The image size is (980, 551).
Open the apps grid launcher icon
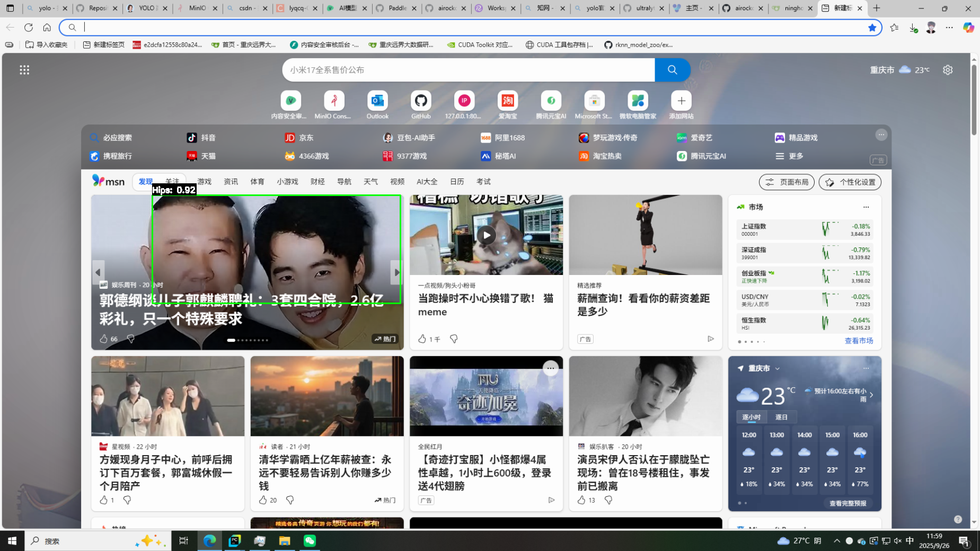tap(24, 70)
